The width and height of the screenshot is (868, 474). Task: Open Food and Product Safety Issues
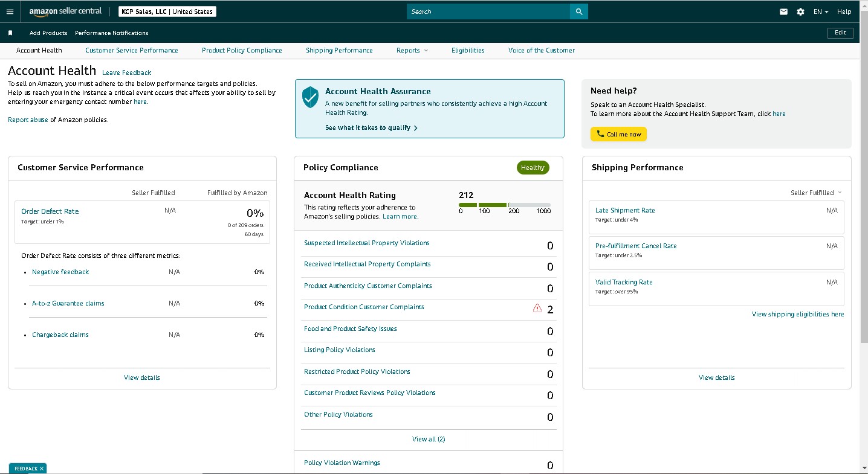point(351,328)
